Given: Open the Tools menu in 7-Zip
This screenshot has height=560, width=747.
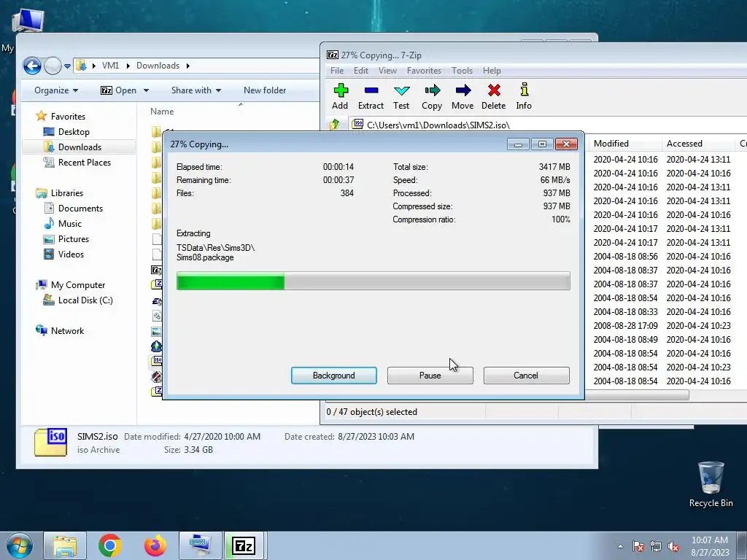Looking at the screenshot, I should 462,71.
